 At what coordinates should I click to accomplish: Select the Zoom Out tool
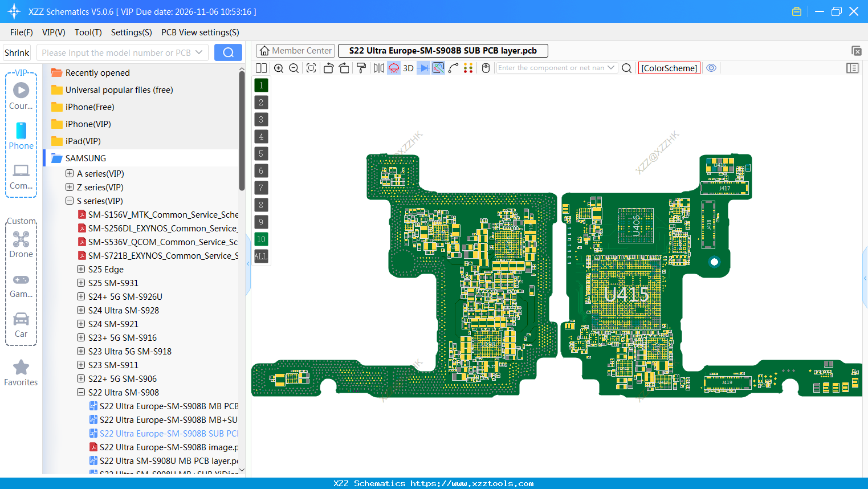294,68
